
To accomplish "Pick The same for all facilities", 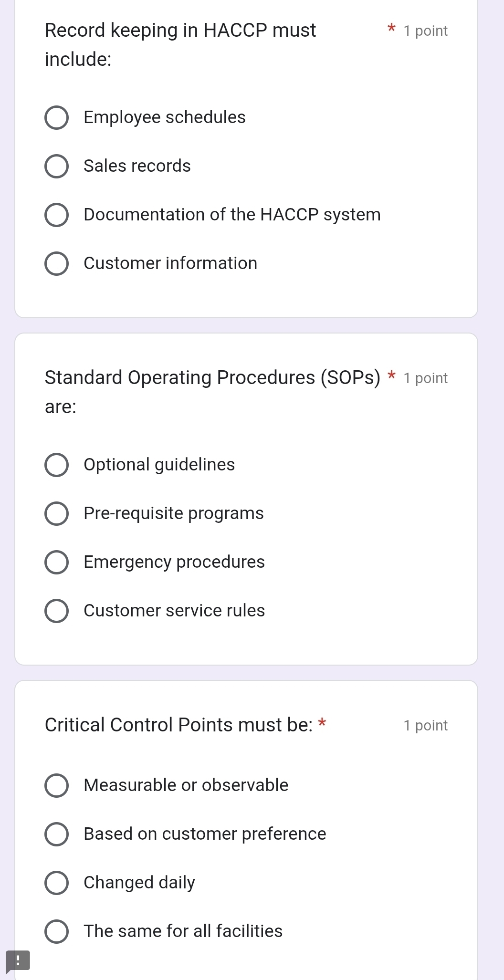I will tap(56, 932).
